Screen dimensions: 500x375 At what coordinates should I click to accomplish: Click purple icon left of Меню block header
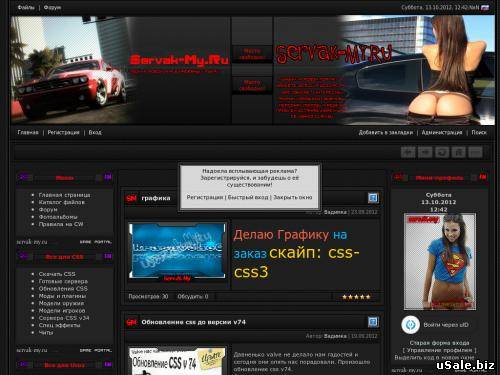pos(24,177)
